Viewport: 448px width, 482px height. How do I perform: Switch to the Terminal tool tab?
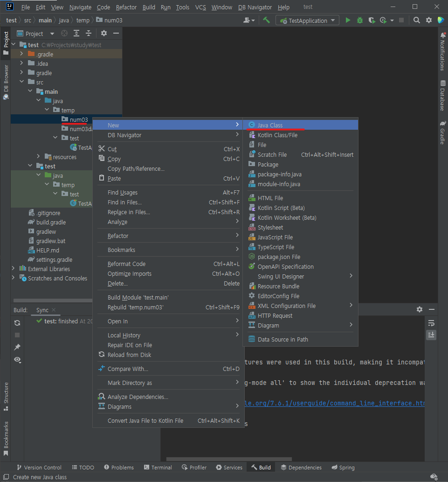pos(158,467)
